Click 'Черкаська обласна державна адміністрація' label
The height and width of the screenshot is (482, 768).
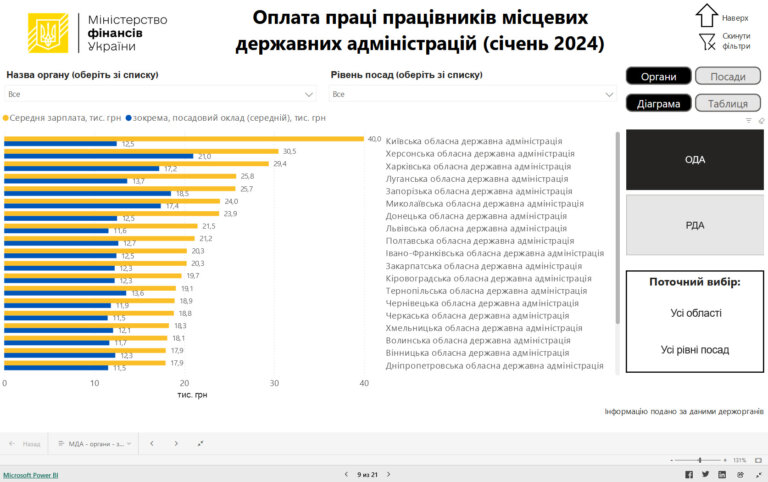[477, 315]
